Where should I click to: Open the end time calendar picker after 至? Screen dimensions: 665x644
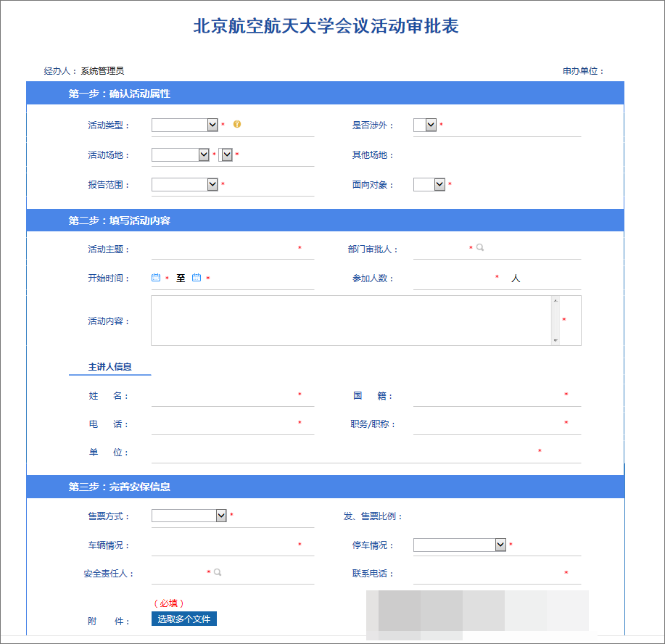pos(197,278)
